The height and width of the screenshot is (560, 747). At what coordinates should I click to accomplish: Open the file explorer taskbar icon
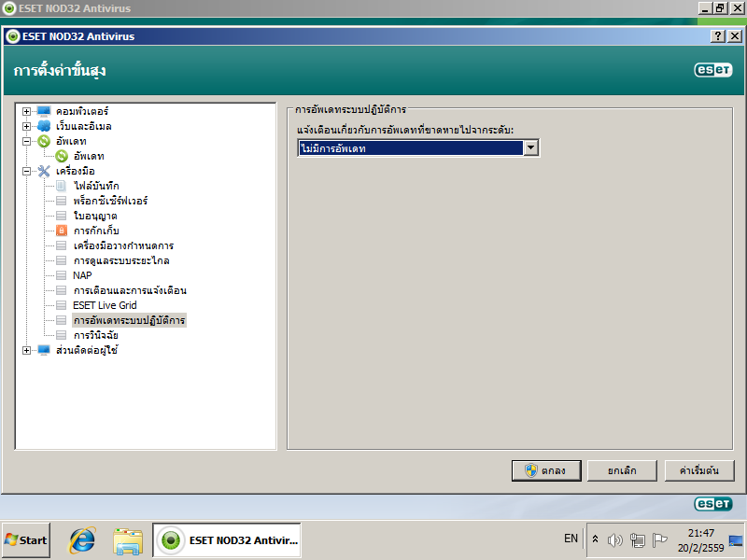point(128,540)
